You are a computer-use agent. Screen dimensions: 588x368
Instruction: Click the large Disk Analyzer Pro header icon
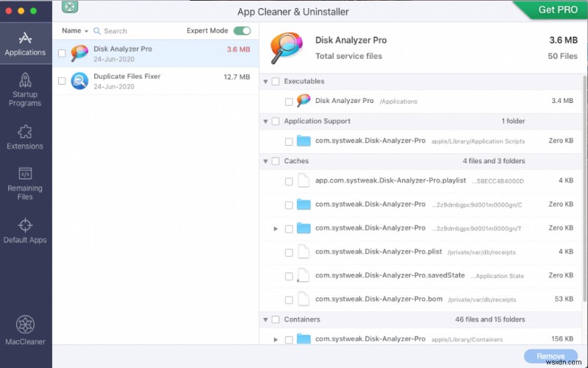click(286, 48)
